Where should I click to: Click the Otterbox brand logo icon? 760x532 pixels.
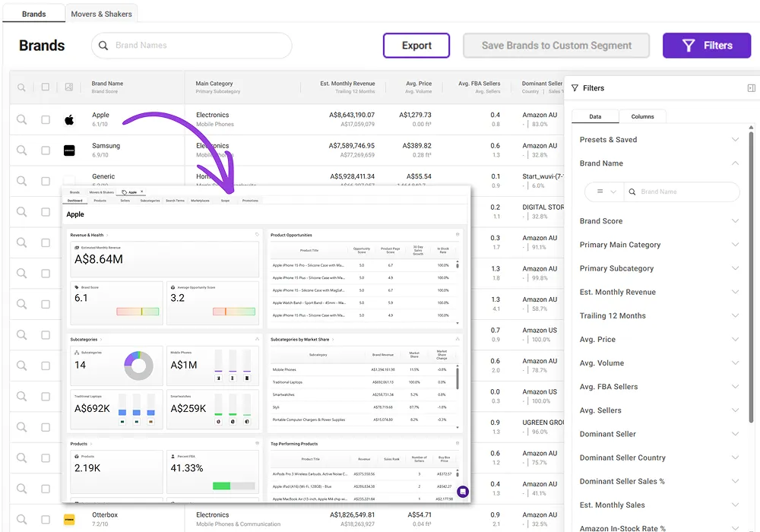[x=69, y=520]
